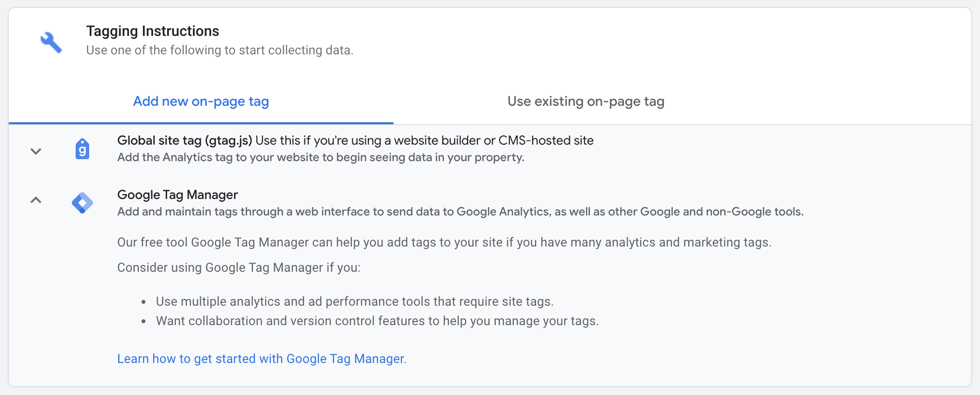Select the blue GTM logo beside Google Tag Manager
Viewport: 980px width, 395px height.
pos(82,202)
